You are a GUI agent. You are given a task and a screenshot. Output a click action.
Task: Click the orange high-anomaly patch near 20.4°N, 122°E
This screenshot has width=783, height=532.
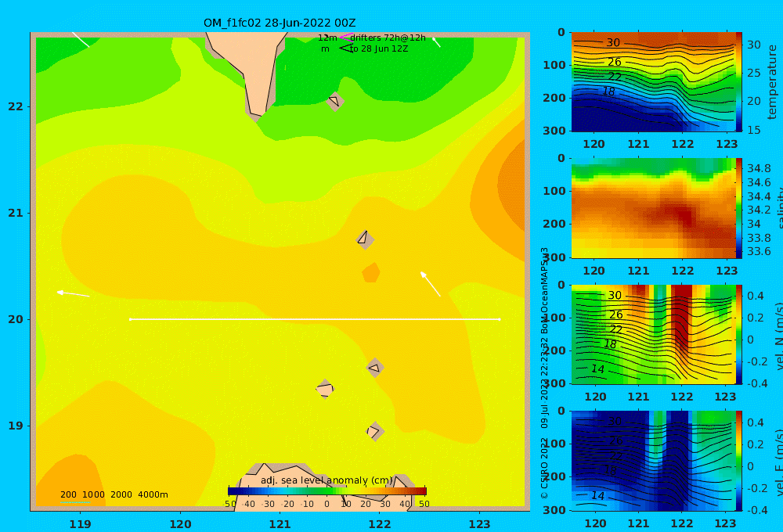pos(371,273)
